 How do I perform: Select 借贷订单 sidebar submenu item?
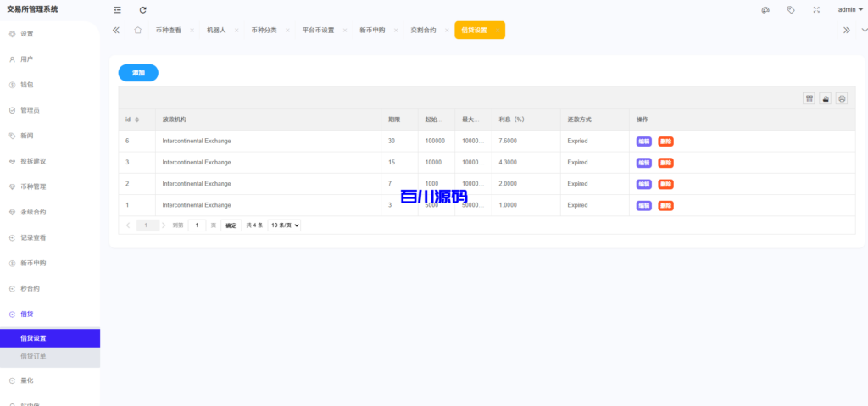tap(50, 357)
